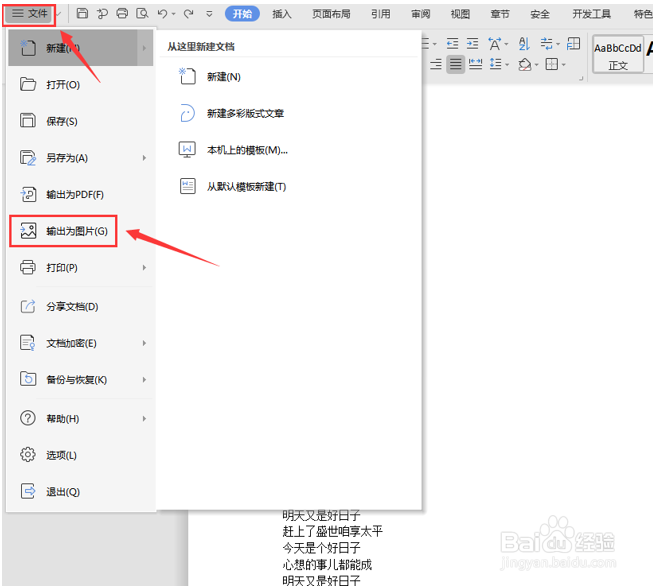Screen dimensions: 653x586
Task: Select 文档加密(E) menu entry
Action: [x=81, y=343]
